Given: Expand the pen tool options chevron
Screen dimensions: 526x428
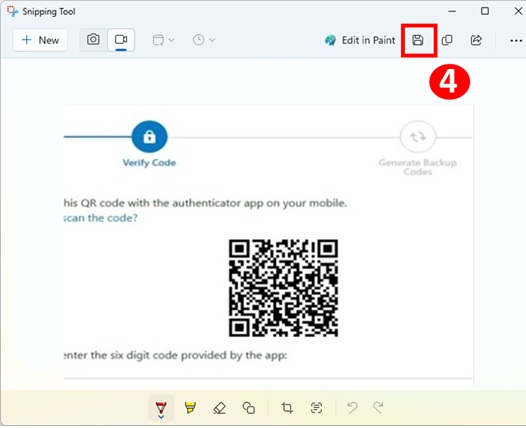Looking at the screenshot, I should (161, 417).
